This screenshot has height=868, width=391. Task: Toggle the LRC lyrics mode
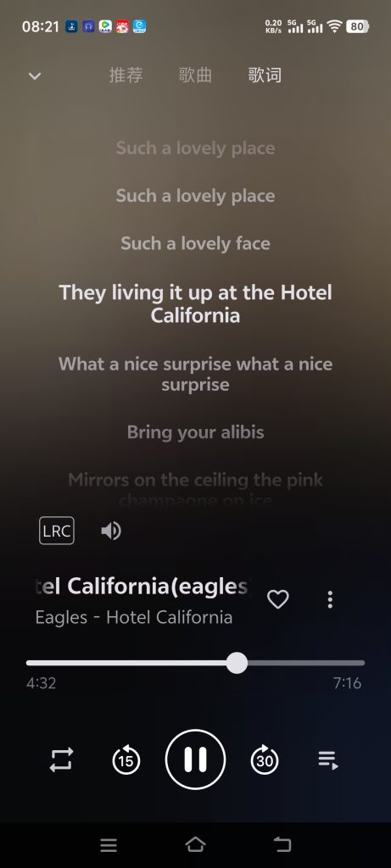[x=57, y=531]
